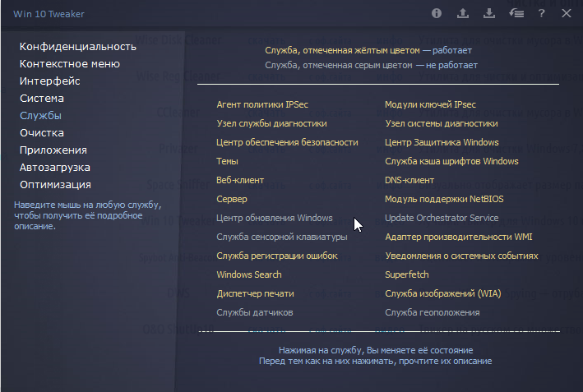The width and height of the screenshot is (583, 392).
Task: Click the restore list arrow icon
Action: pyautogui.click(x=516, y=13)
